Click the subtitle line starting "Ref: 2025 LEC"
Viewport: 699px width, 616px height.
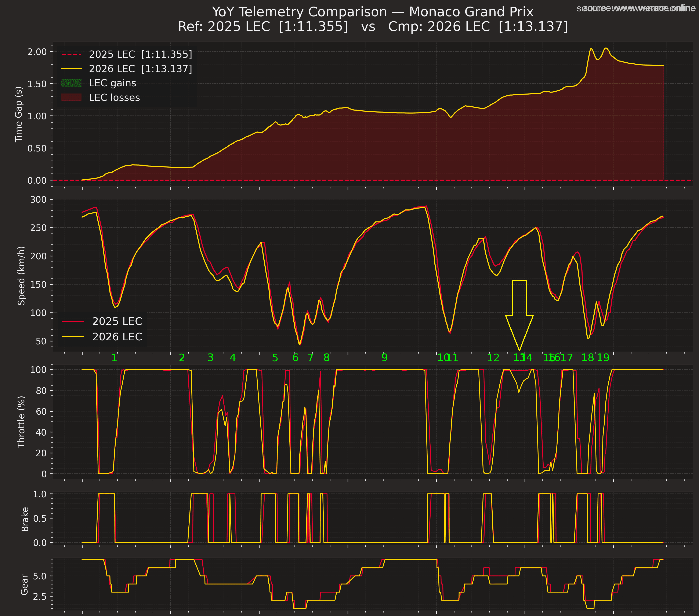tap(373, 27)
